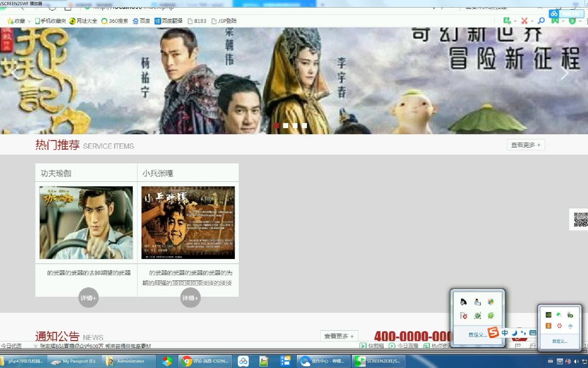This screenshot has width=588, height=368.
Task: Click the Baidu cloud floating widget icon
Action: (x=554, y=14)
